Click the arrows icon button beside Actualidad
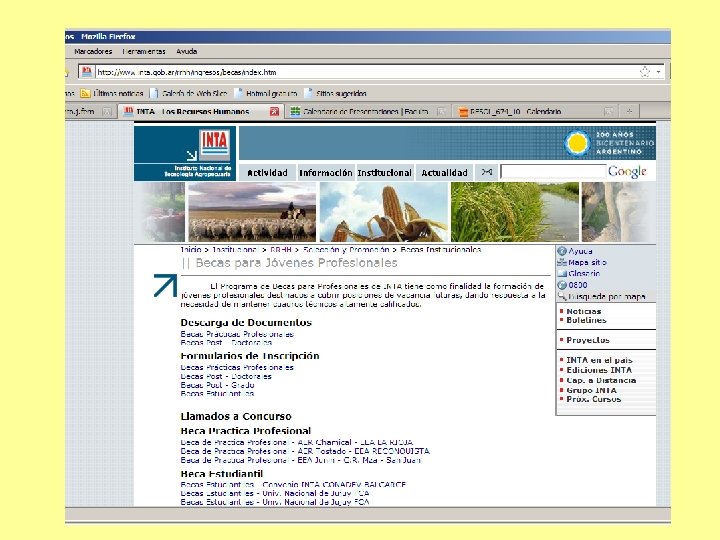Screen dimensions: 720x540 coord(487,172)
